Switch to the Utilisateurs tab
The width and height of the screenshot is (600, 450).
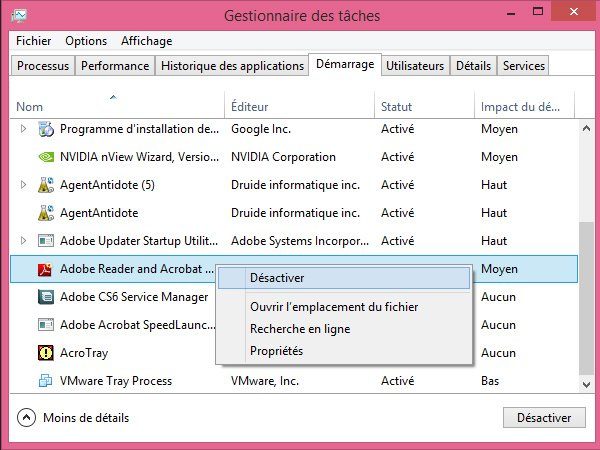(415, 66)
